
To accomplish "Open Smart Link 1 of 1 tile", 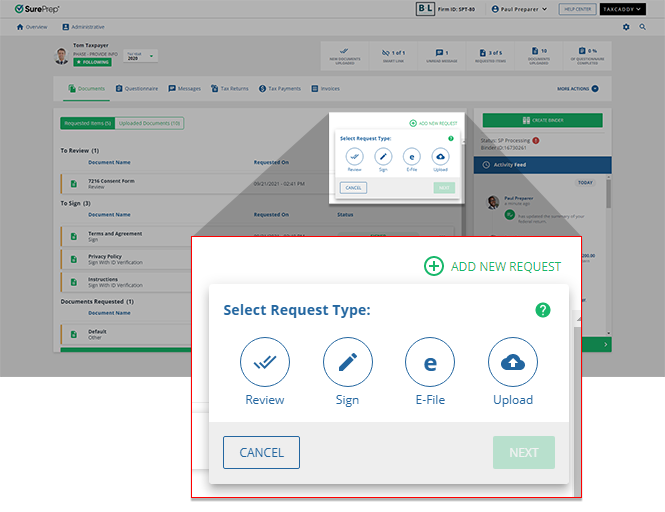I will click(393, 56).
